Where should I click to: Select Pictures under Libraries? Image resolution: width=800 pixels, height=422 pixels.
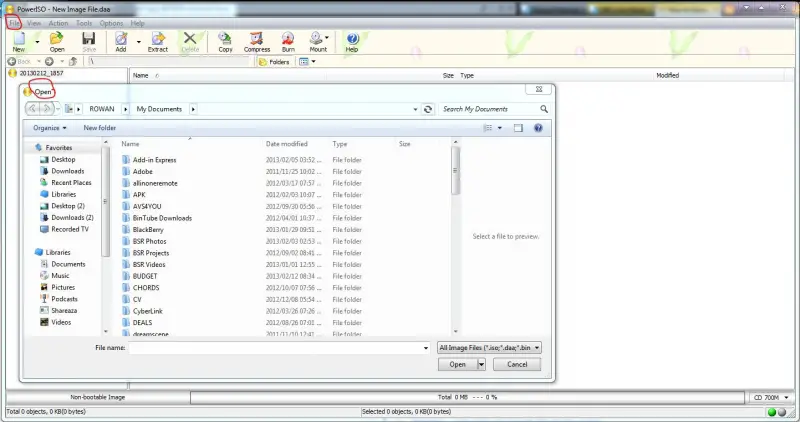63,287
